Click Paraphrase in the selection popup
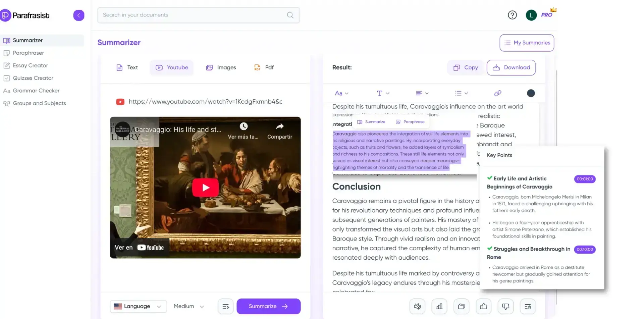Image resolution: width=644 pixels, height=319 pixels. (410, 122)
